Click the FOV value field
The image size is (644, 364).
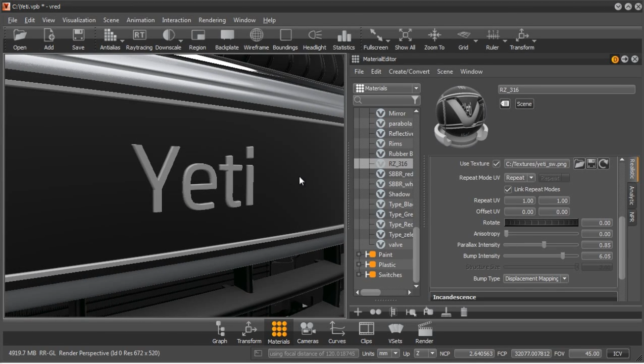(x=585, y=354)
